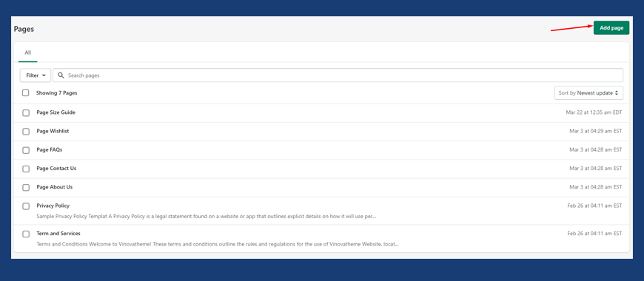This screenshot has width=644, height=281.
Task: Check the Term and Services checkbox
Action: tap(26, 234)
